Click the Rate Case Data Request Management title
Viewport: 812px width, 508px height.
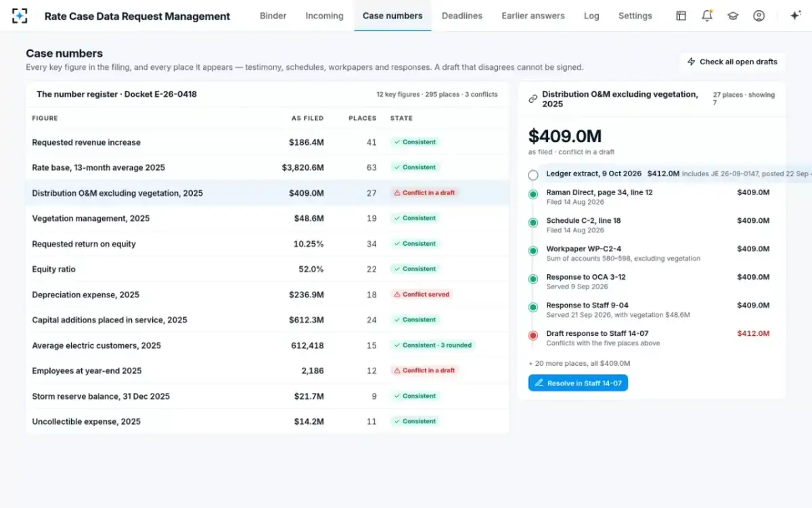coord(137,16)
